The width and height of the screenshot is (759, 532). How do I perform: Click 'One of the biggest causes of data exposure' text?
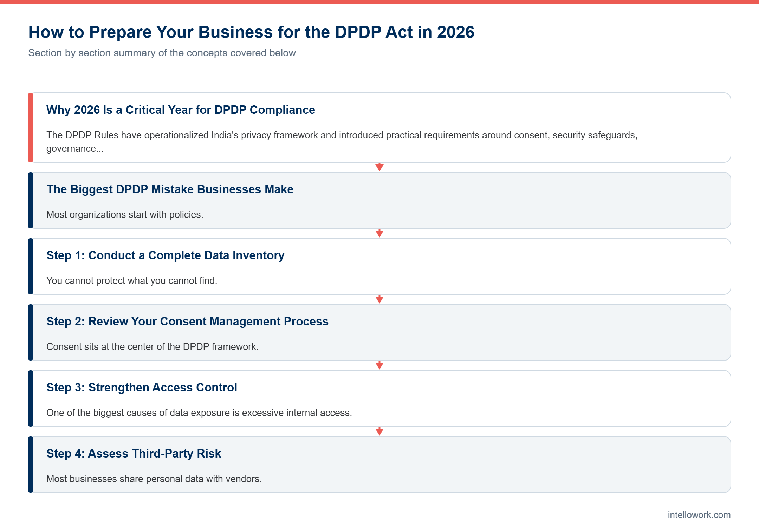tap(199, 413)
